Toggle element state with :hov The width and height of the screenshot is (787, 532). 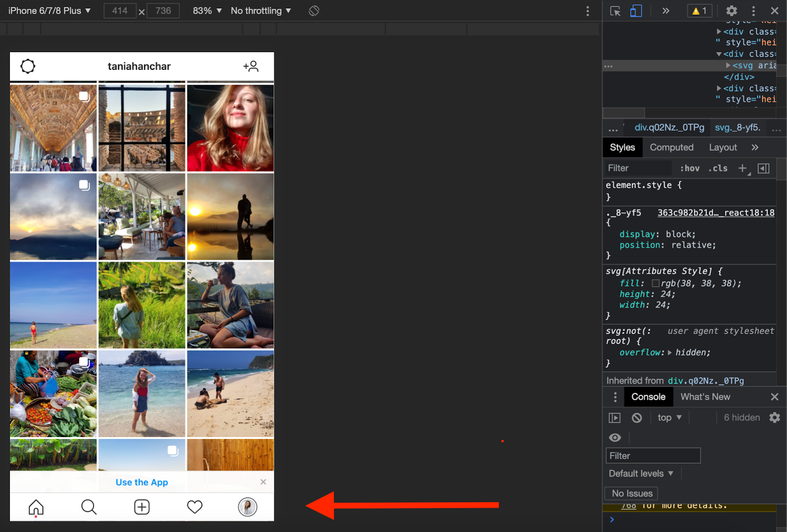(x=690, y=168)
